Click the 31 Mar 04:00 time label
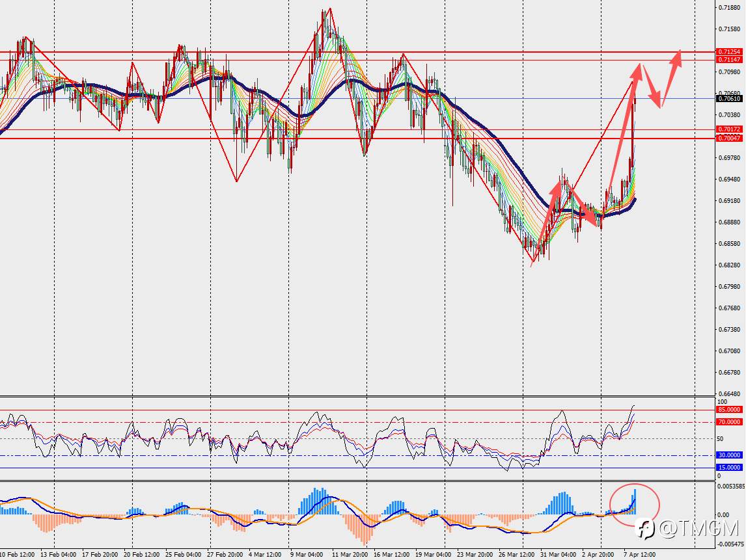 [x=558, y=555]
